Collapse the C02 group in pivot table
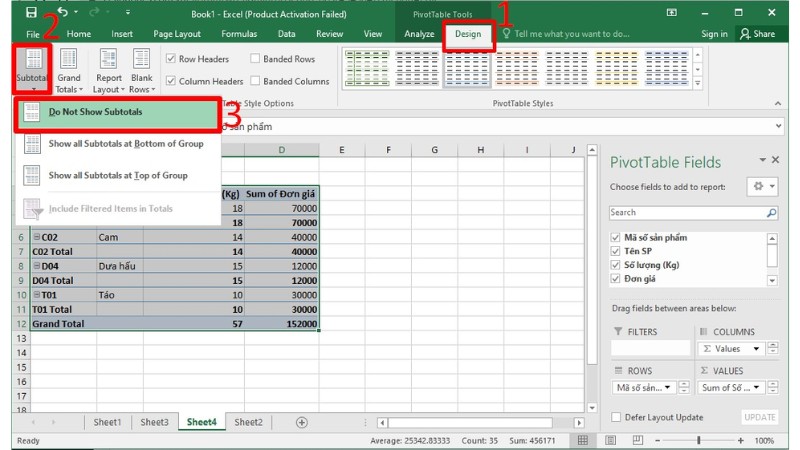800x450 pixels. [x=37, y=238]
